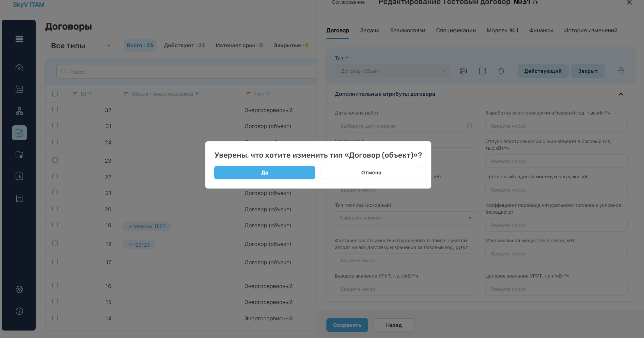This screenshot has width=644, height=338.
Task: Open the hierarchy structure sidebar icon
Action: [x=19, y=111]
